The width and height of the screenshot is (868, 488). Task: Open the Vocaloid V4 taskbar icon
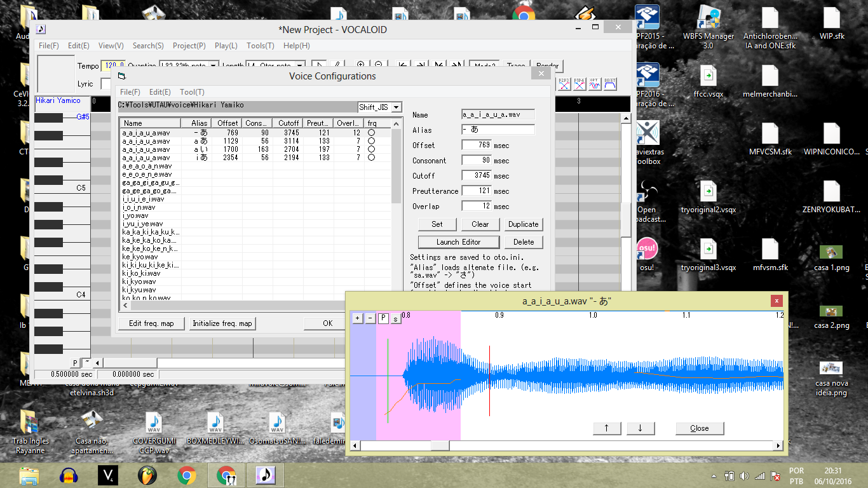coord(108,475)
